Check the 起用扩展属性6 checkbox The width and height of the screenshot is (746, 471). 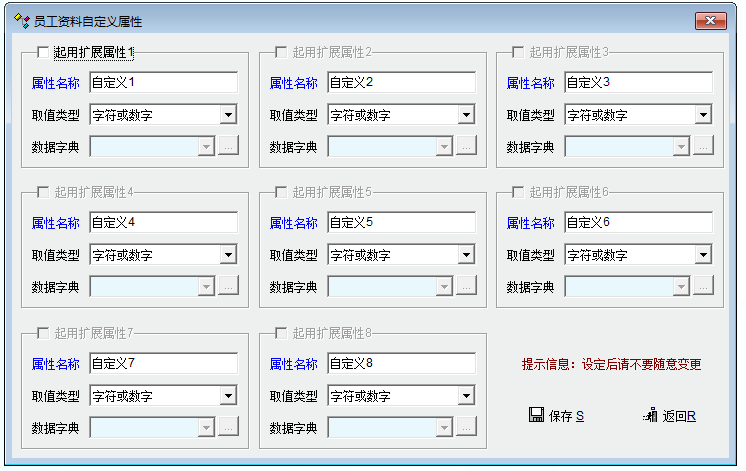pyautogui.click(x=518, y=192)
